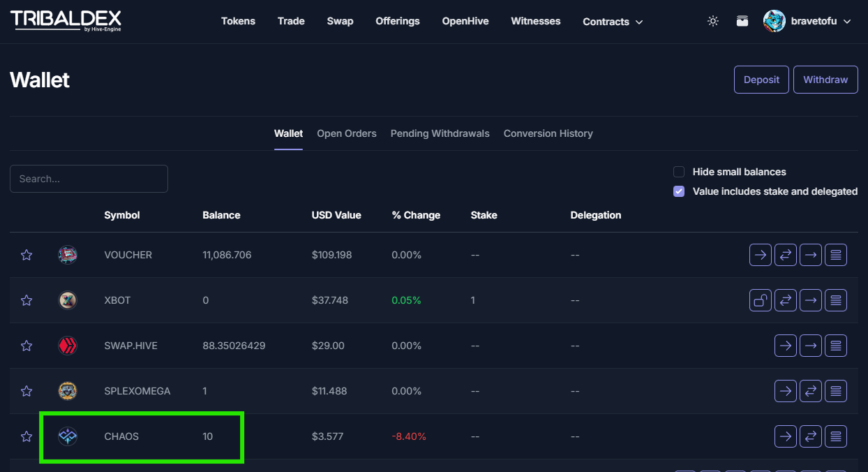The image size is (868, 472).
Task: Open the wallet icon in the top bar
Action: (x=742, y=21)
